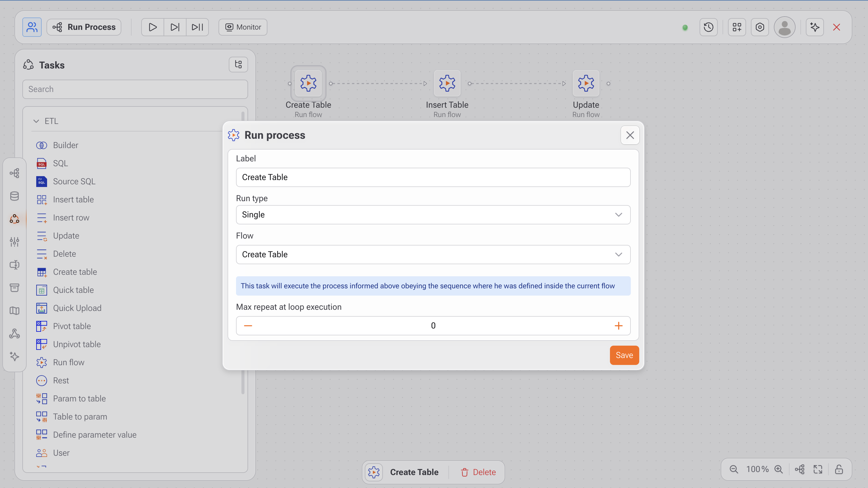The height and width of the screenshot is (488, 868).
Task: Select Pivot table task in list
Action: coord(72,326)
